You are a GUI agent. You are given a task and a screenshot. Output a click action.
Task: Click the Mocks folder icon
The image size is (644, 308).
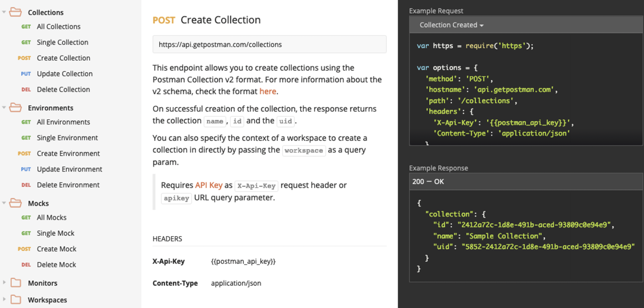pyautogui.click(x=15, y=203)
